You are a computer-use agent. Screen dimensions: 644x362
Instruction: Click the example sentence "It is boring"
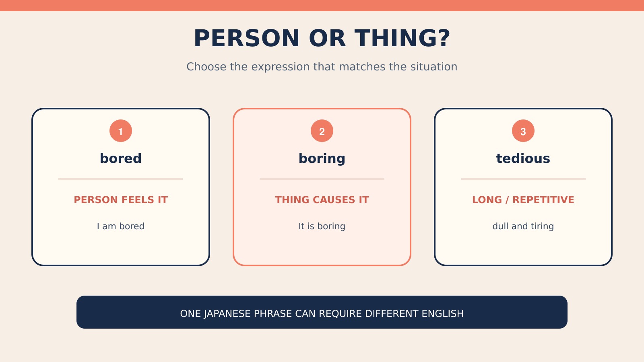point(322,226)
